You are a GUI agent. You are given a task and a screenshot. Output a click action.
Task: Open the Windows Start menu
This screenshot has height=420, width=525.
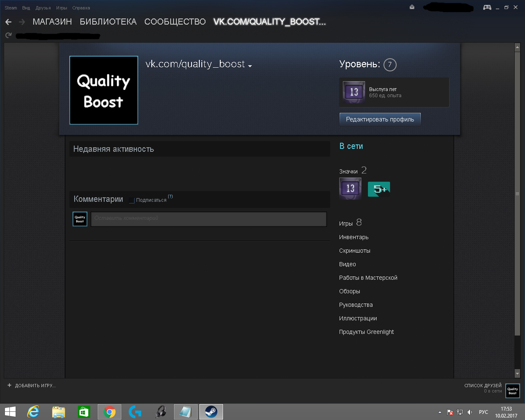pyautogui.click(x=10, y=412)
